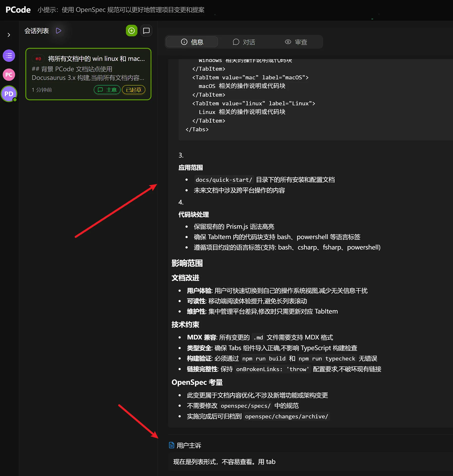The width and height of the screenshot is (453, 476).
Task: Select the PD avatar with the green status dot
Action: click(9, 94)
